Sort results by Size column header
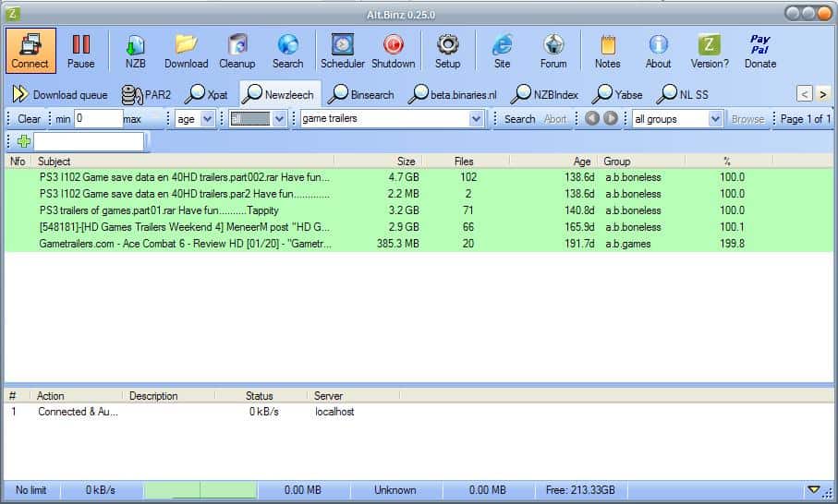838x504 pixels. [378, 161]
